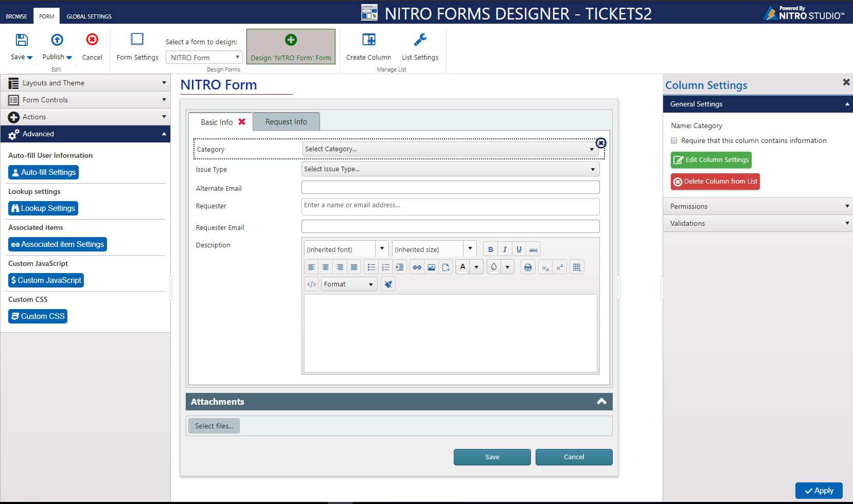The height and width of the screenshot is (504, 853).
Task: Open Associated item Settings
Action: (x=58, y=244)
